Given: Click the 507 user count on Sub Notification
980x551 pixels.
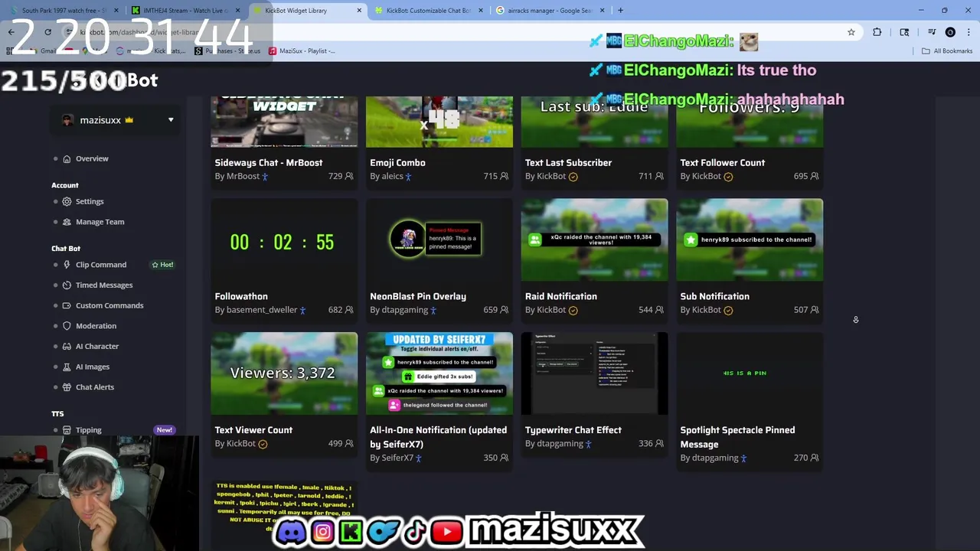Looking at the screenshot, I should 801,310.
